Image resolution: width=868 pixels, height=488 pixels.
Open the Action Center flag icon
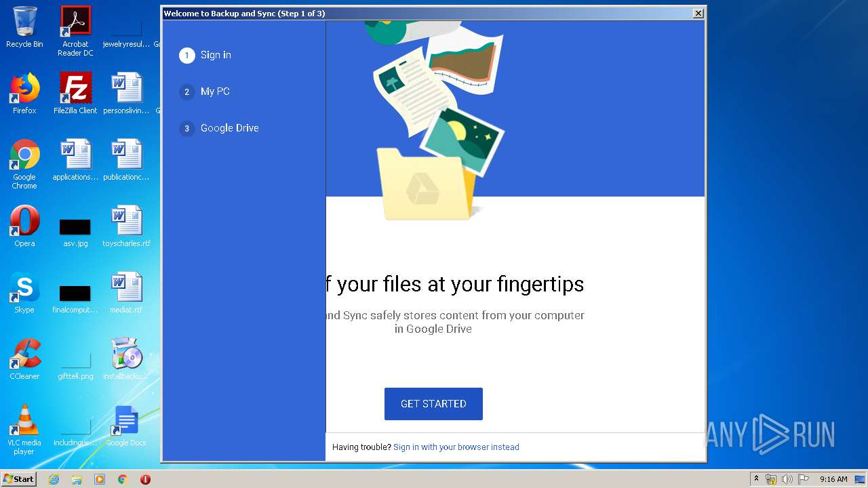803,479
